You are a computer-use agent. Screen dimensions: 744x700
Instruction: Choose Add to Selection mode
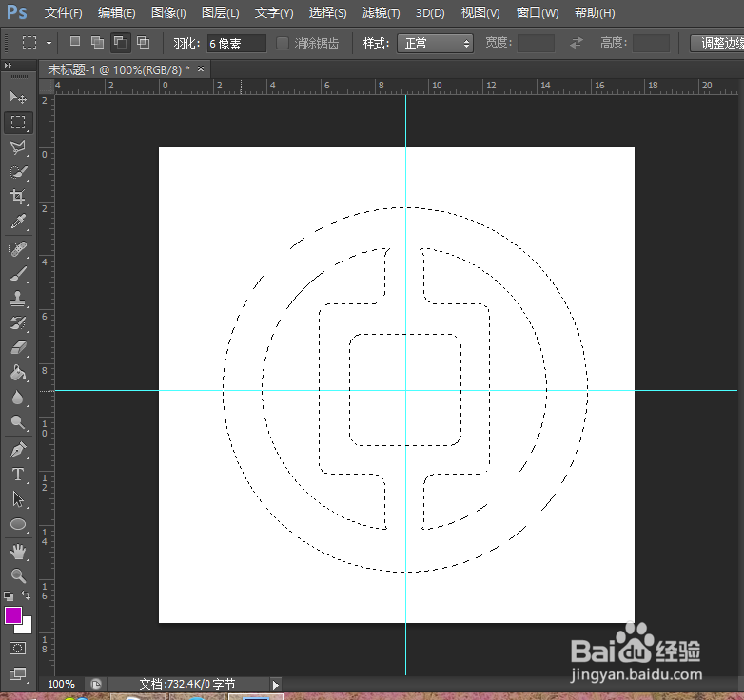[x=97, y=43]
